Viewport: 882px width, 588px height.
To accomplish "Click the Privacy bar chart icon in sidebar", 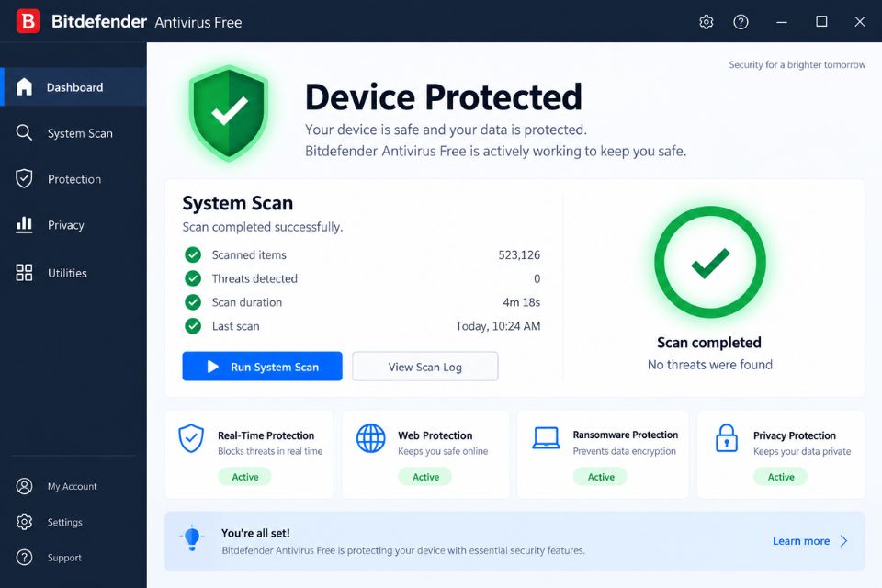I will 24,224.
